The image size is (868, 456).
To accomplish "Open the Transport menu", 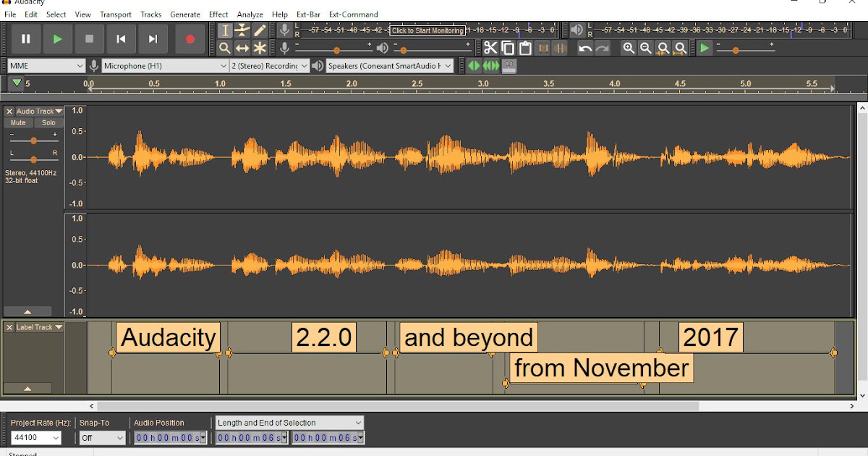I will [x=116, y=14].
